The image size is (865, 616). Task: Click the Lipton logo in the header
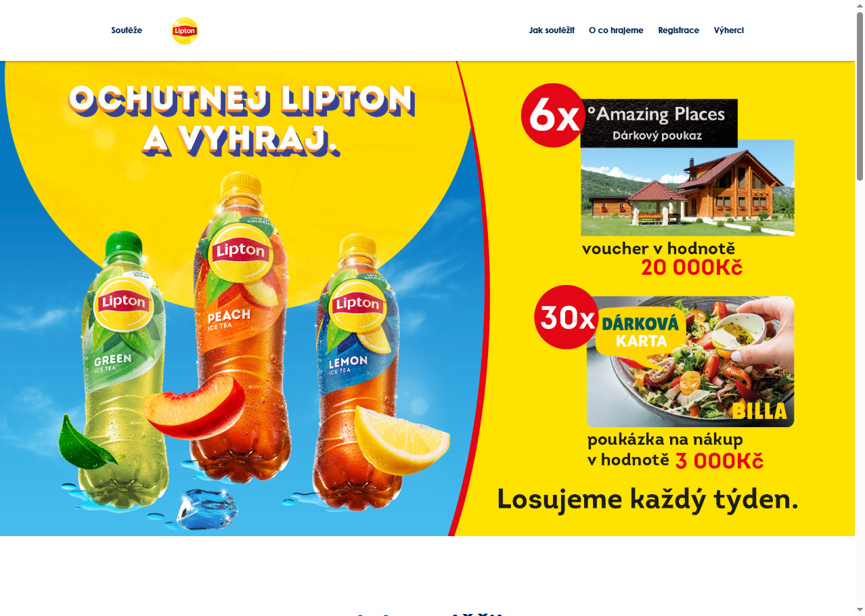pos(185,31)
